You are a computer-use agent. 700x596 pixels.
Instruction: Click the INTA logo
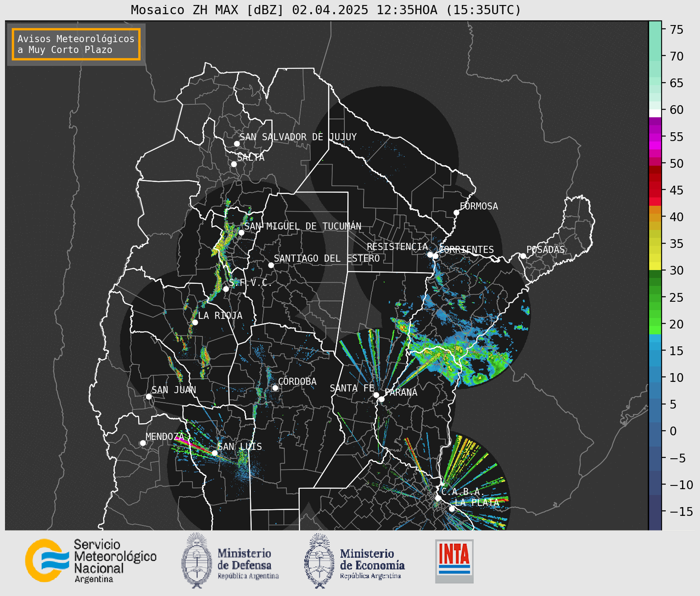click(x=454, y=561)
